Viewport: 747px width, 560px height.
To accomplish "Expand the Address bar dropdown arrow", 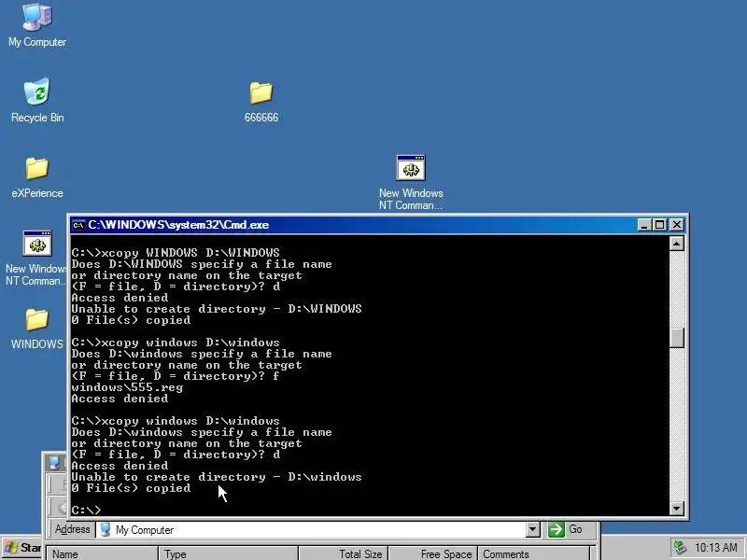I will pos(532,529).
